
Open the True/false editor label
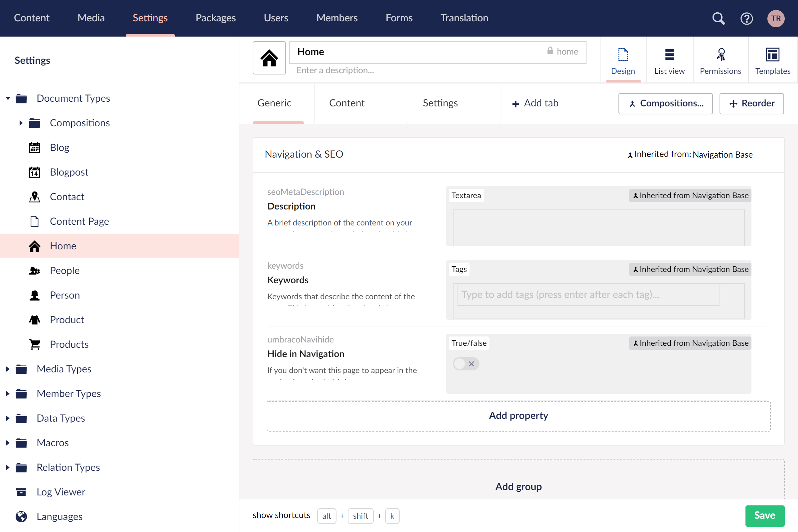click(469, 343)
